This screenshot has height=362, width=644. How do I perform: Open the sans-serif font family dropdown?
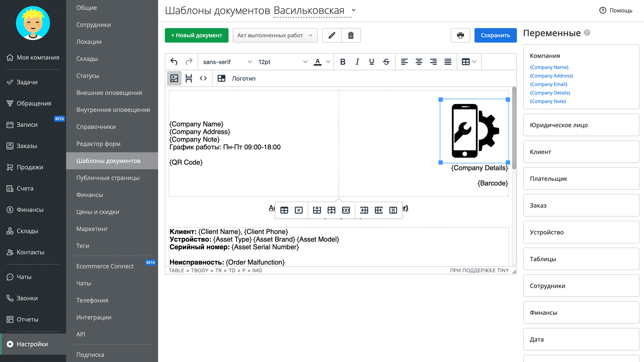[227, 62]
